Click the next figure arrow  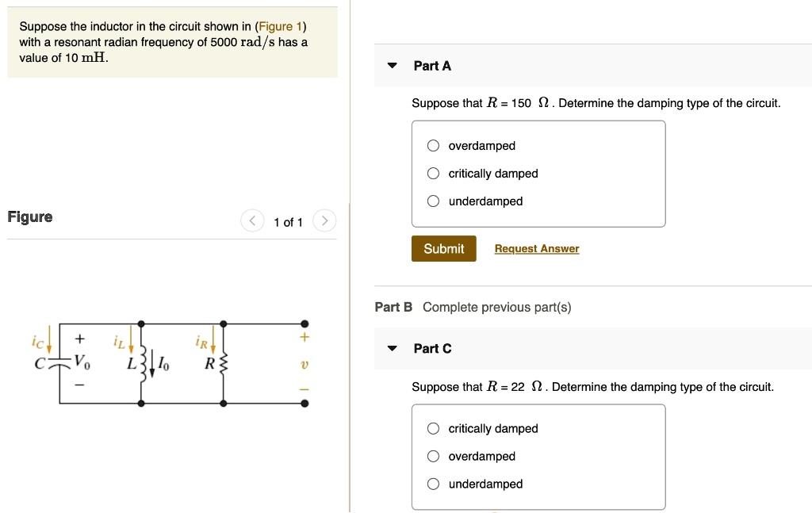click(324, 221)
